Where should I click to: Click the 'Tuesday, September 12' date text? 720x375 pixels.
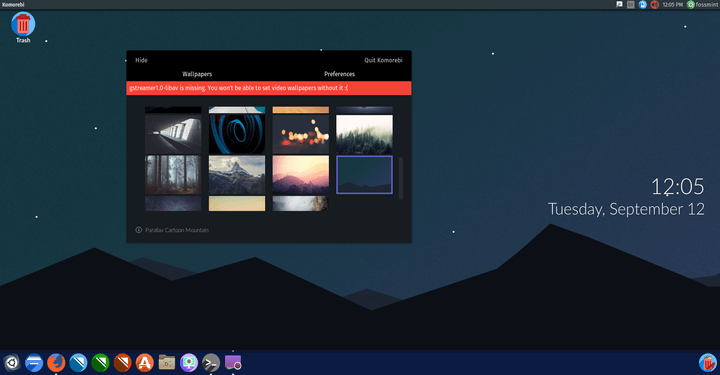(626, 209)
